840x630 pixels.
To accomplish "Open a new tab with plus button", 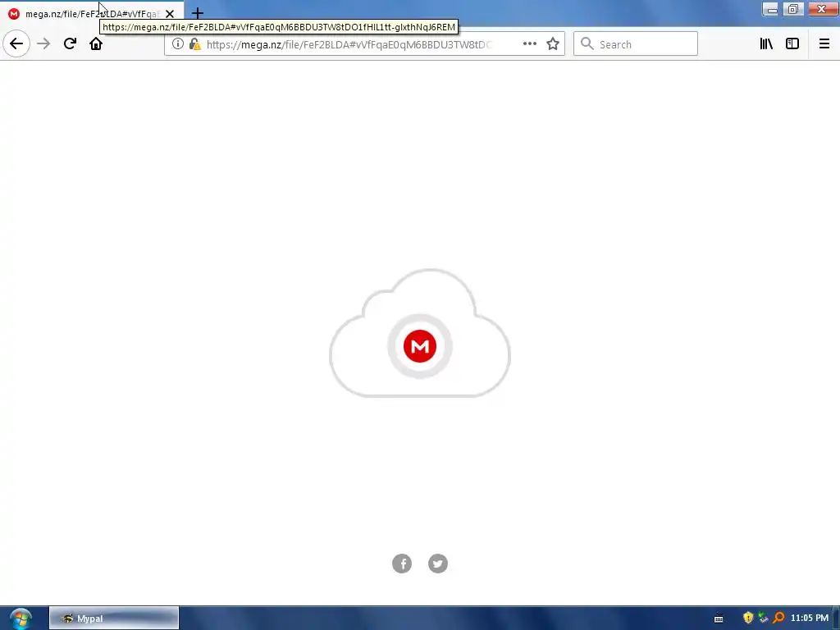I will coord(197,13).
